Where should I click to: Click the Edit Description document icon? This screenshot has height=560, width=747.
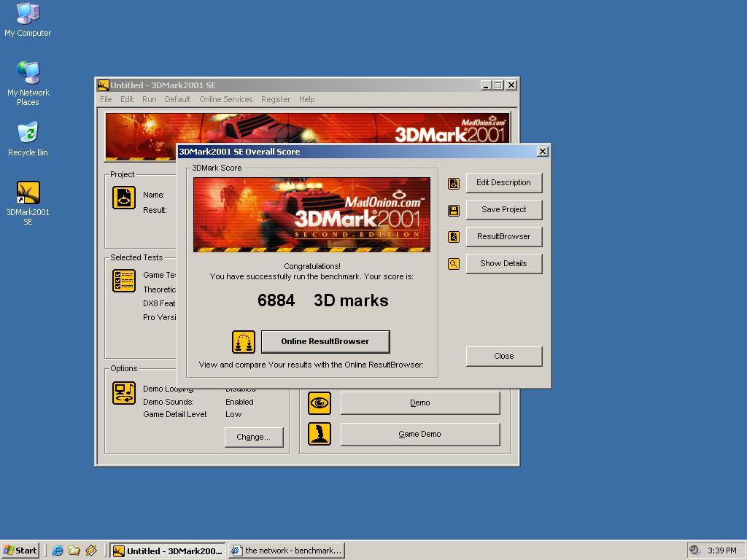pyautogui.click(x=454, y=183)
